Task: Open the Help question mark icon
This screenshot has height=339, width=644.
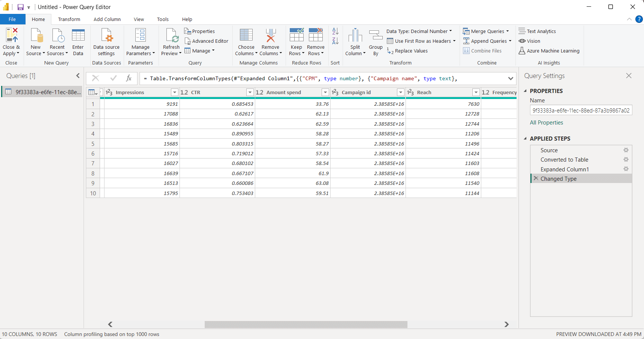Action: coord(639,19)
